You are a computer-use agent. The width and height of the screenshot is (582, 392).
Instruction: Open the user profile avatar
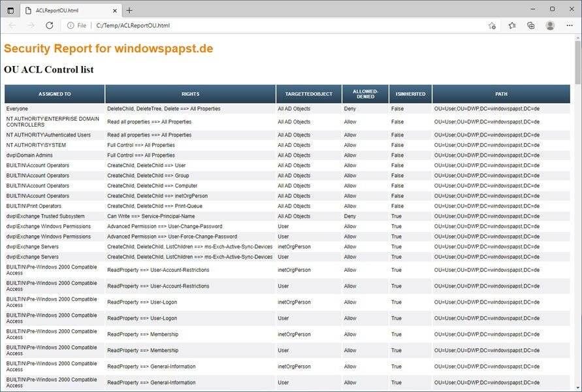550,25
